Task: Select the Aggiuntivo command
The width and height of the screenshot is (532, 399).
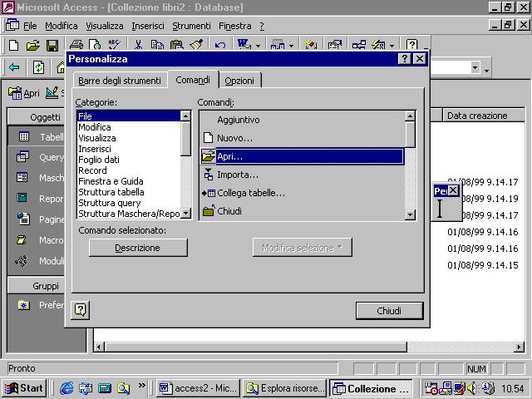Action: (303, 120)
